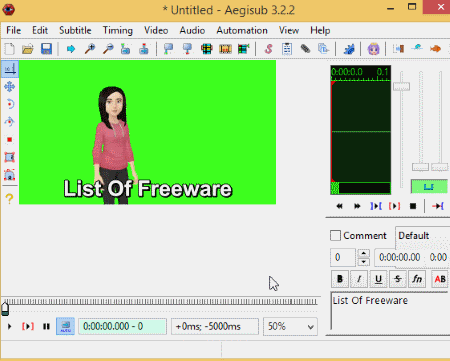
Task: Open a subtitle file via the folder icon
Action: pos(28,49)
